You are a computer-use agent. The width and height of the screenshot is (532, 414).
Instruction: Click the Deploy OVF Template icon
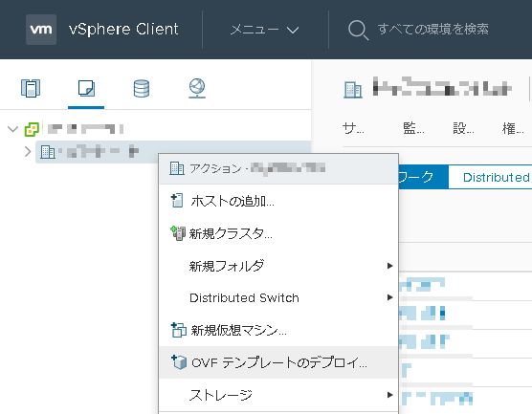point(179,362)
